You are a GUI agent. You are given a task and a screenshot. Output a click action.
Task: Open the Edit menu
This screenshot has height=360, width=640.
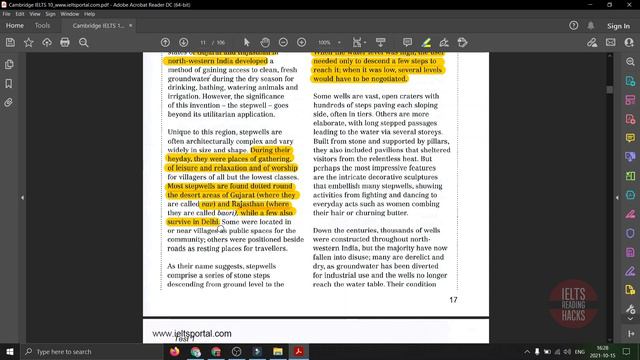[20, 14]
